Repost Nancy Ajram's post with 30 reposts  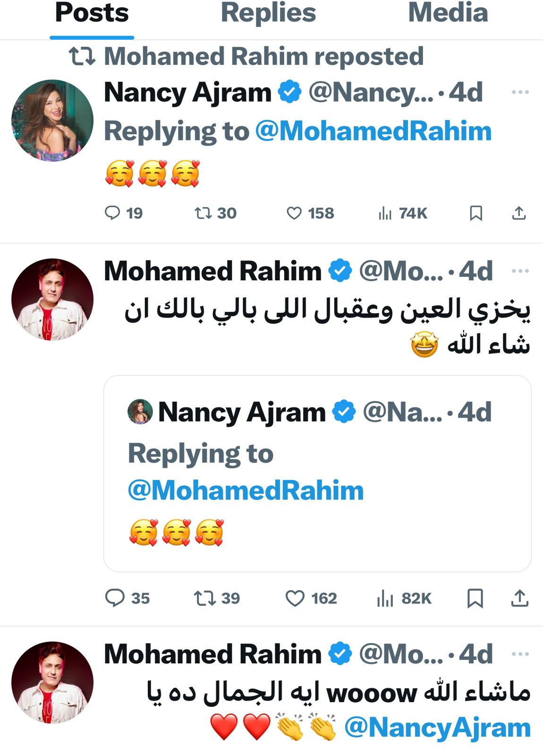point(204,213)
